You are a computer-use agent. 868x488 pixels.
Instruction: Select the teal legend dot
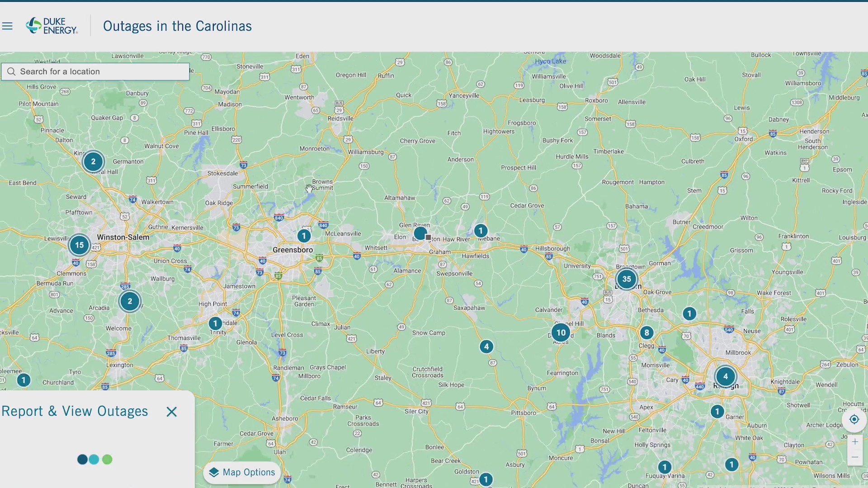click(x=94, y=459)
